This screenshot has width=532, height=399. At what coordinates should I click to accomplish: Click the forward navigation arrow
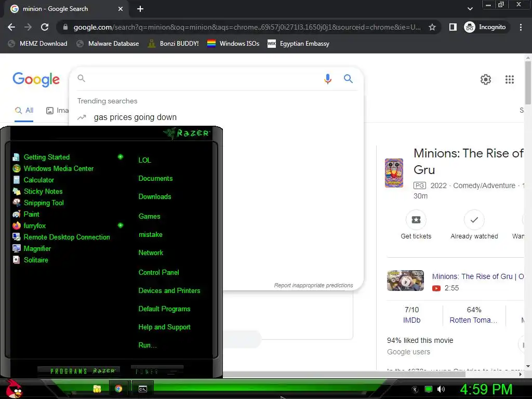click(28, 27)
